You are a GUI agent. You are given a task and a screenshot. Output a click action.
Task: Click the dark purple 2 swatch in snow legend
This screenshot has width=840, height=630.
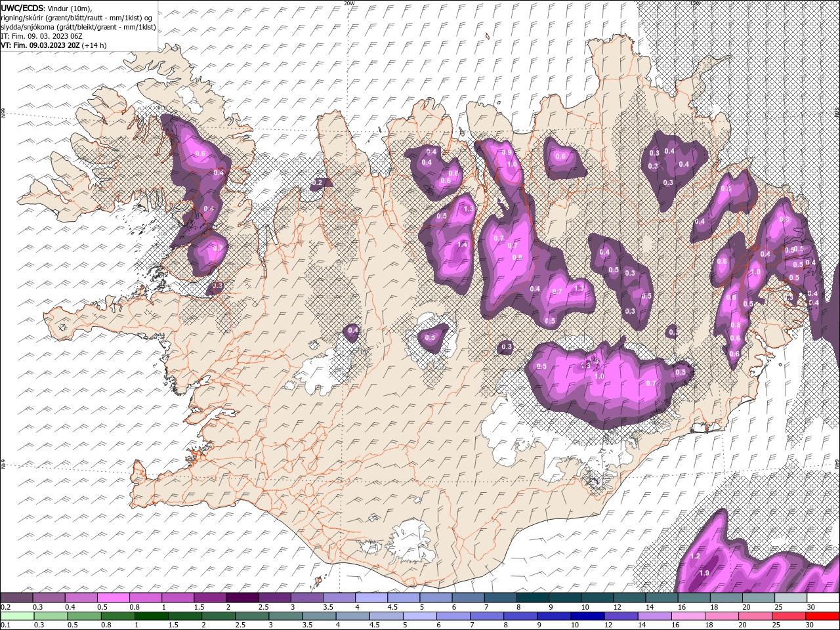241,598
